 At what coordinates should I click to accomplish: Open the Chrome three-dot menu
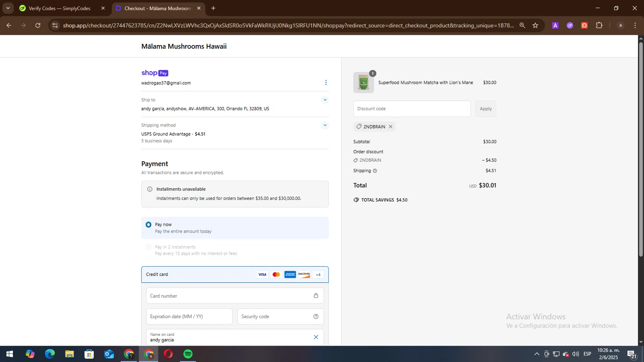[x=635, y=25]
